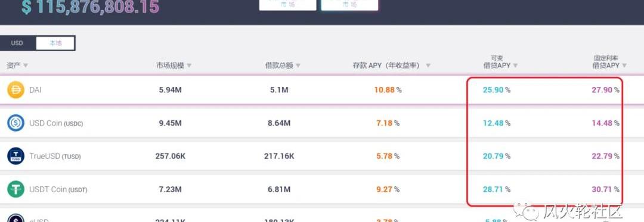Image resolution: width=644 pixels, height=222 pixels.
Task: Click the USDT Coin Tether icon
Action: (x=16, y=189)
